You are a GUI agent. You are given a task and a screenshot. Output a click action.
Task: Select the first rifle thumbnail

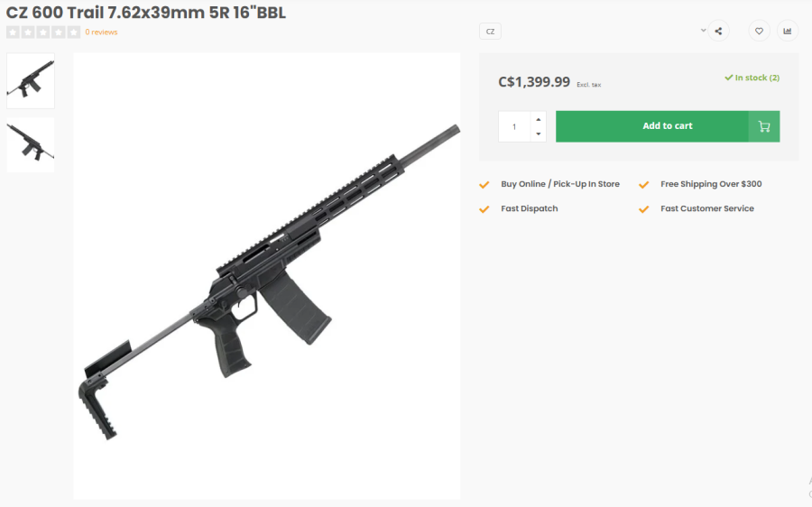(31, 81)
